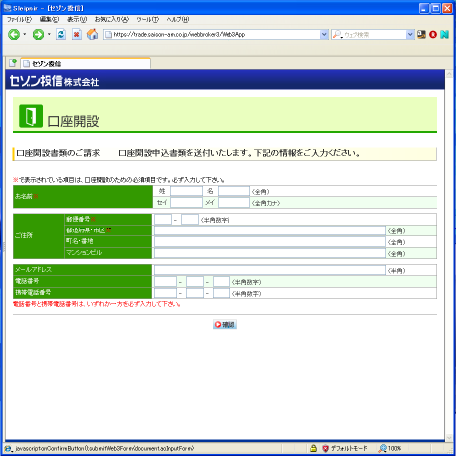This screenshot has width=456, height=456.
Task: Click the last 電話番号 field
Action: pos(221,282)
